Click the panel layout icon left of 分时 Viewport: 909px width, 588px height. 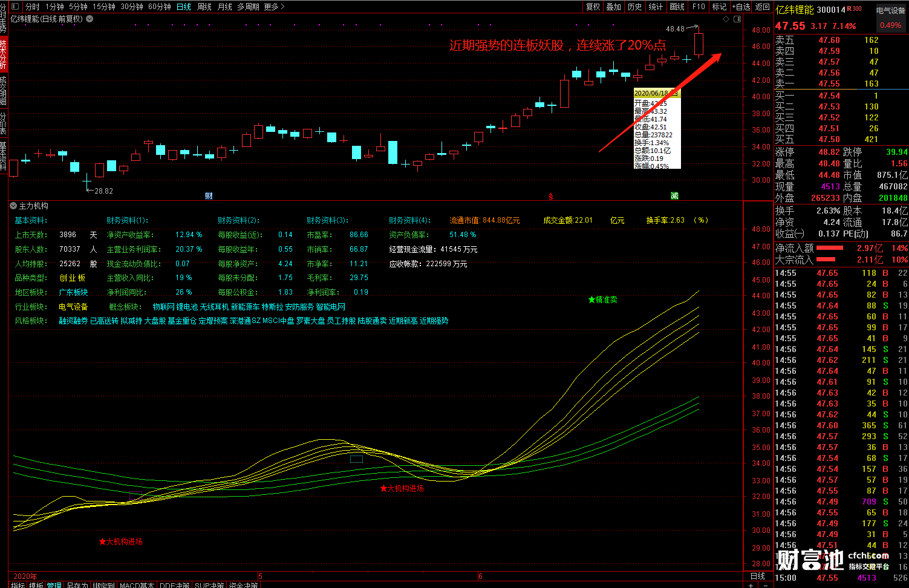point(15,7)
